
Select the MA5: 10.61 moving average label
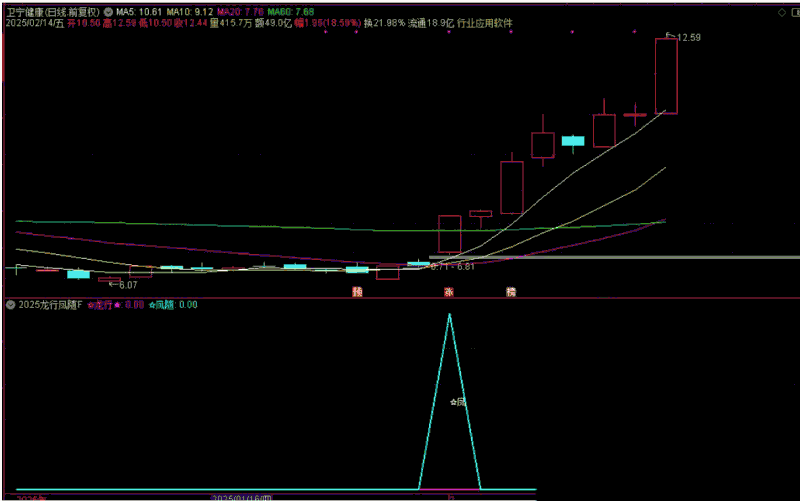coord(139,11)
